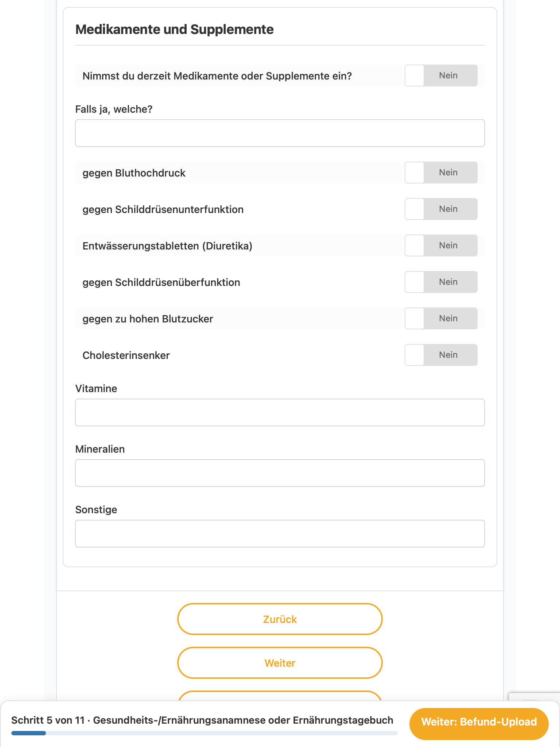Screen dimensions: 560x747
Task: Click into the Vitamine input field
Action: (x=280, y=413)
